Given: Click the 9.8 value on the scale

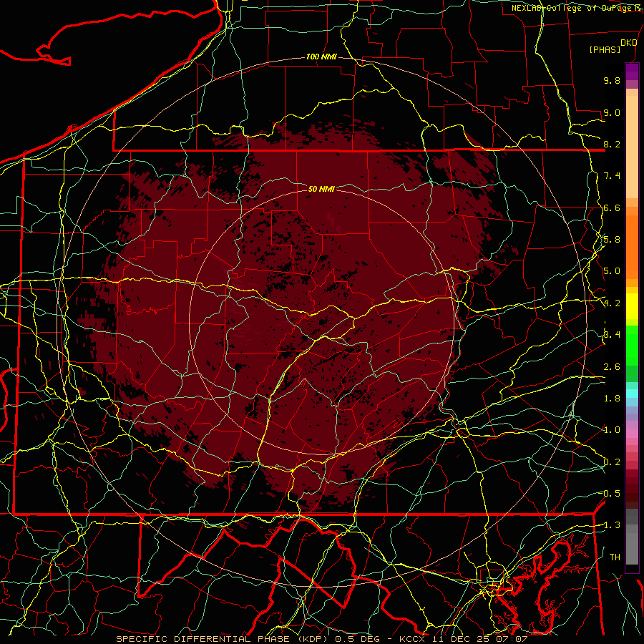Looking at the screenshot, I should tap(612, 80).
